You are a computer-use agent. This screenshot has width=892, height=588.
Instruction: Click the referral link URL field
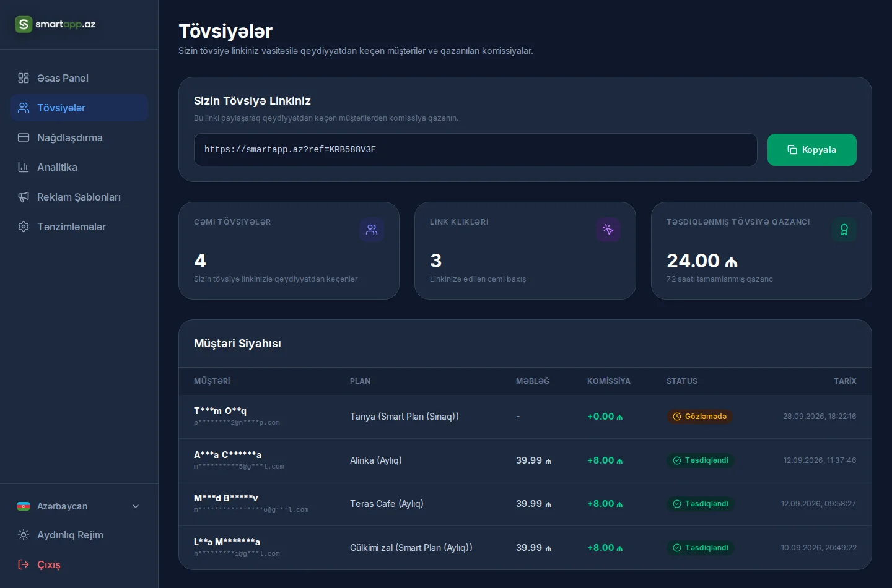(x=476, y=150)
